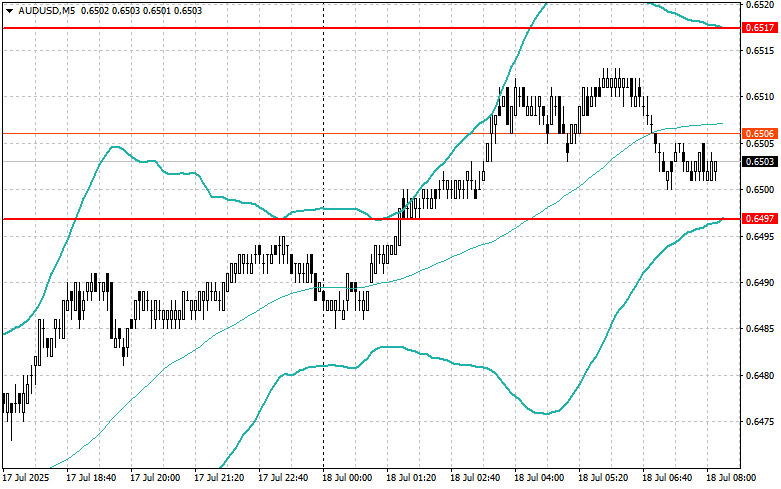Select the 18 Jul 00:00 time label

pyautogui.click(x=347, y=478)
